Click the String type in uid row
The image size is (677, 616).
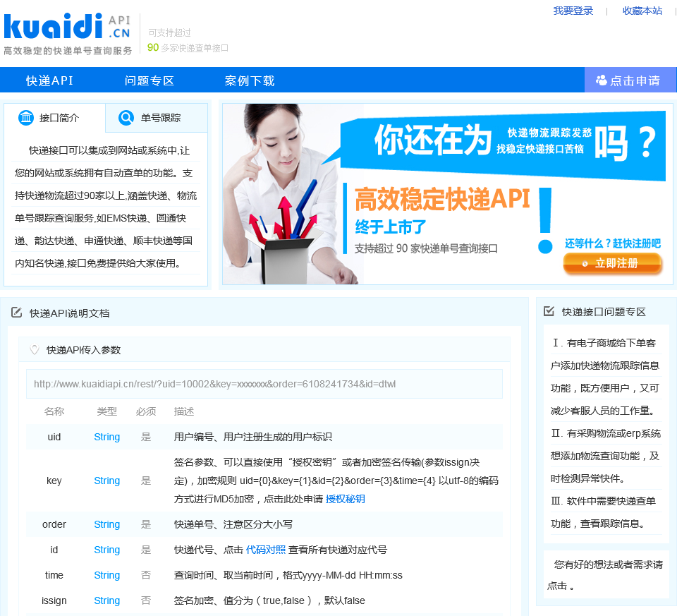(107, 437)
